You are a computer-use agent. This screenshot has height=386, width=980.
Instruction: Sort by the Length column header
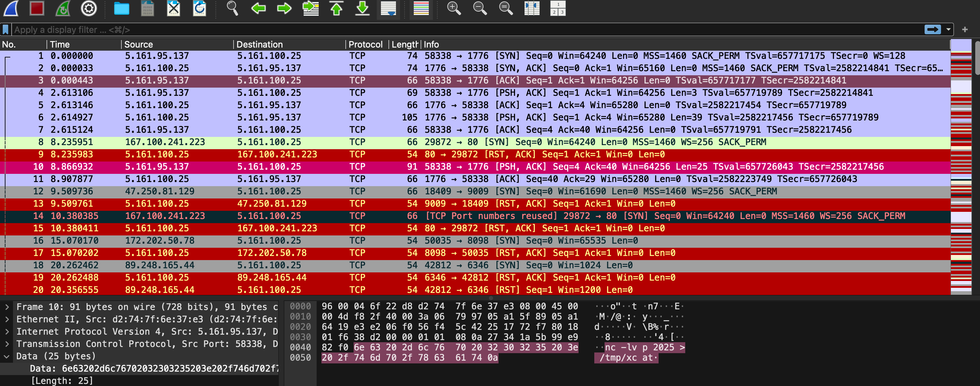click(x=405, y=44)
